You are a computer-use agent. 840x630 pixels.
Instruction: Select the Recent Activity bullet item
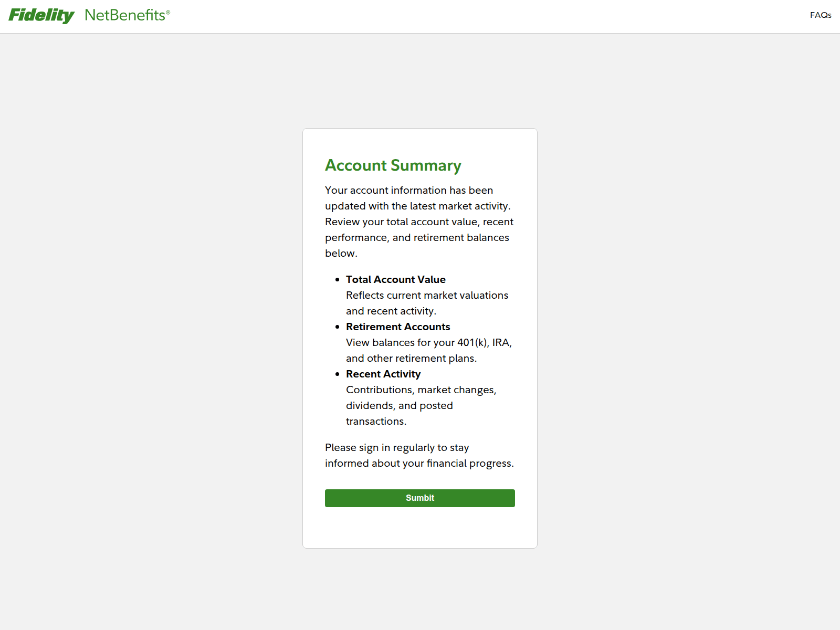[383, 374]
